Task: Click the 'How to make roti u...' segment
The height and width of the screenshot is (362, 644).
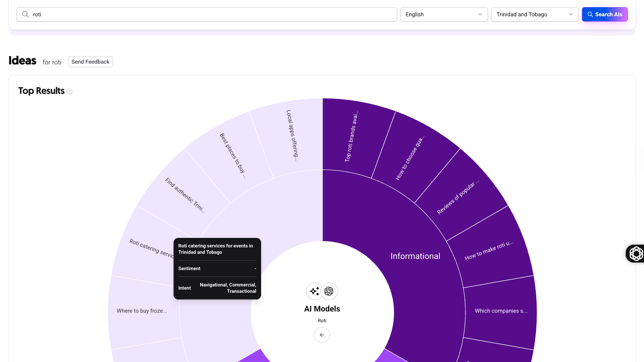Action: coord(489,251)
